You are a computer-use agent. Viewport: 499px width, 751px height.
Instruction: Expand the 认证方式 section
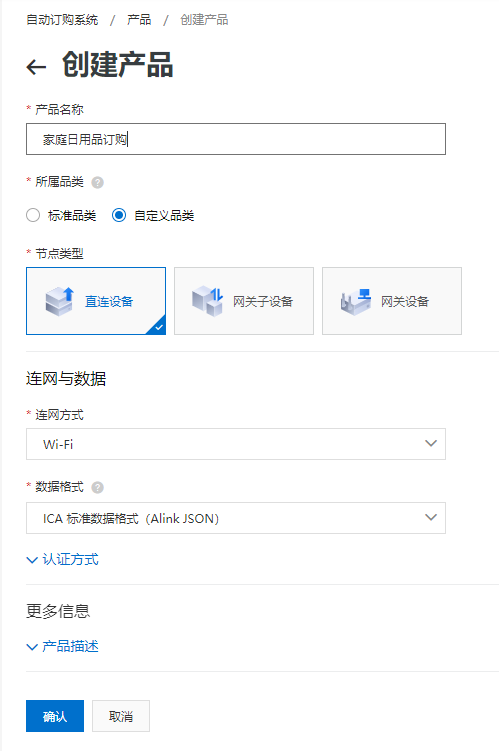(x=70, y=559)
